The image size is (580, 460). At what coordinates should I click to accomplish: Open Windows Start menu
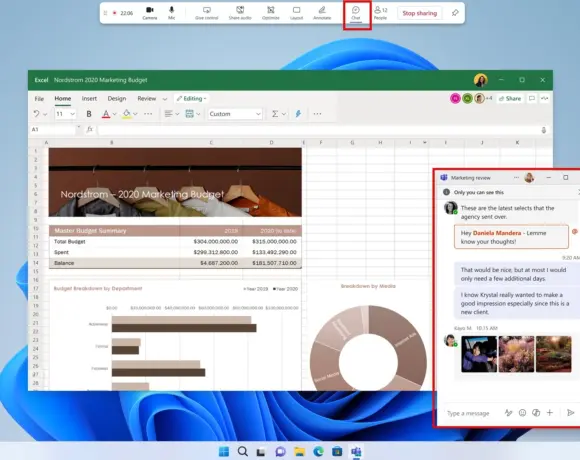click(224, 451)
